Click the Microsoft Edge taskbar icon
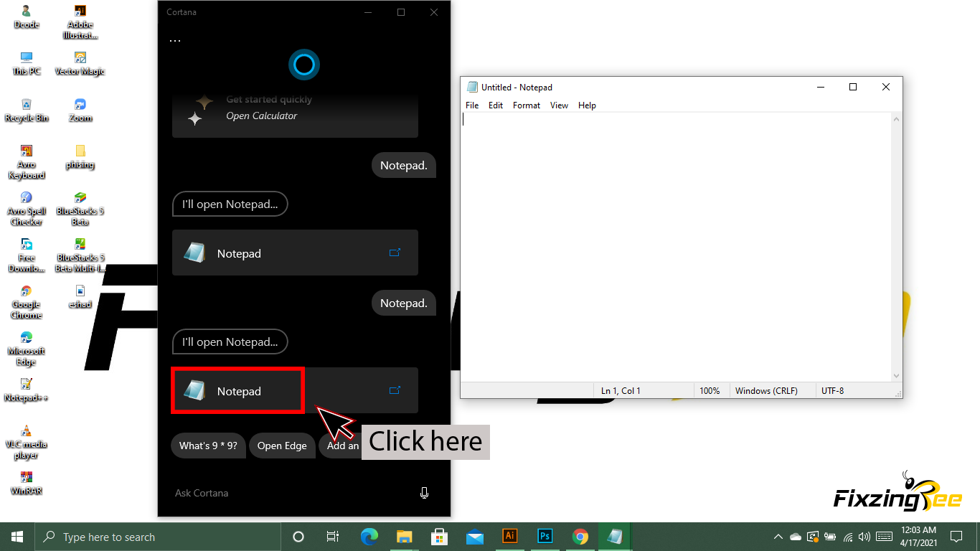 369,537
